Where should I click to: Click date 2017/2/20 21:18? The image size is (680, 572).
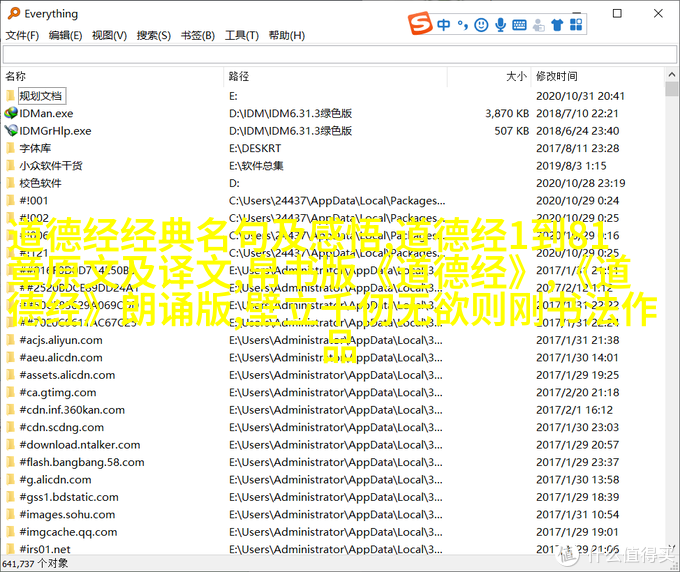point(578,392)
